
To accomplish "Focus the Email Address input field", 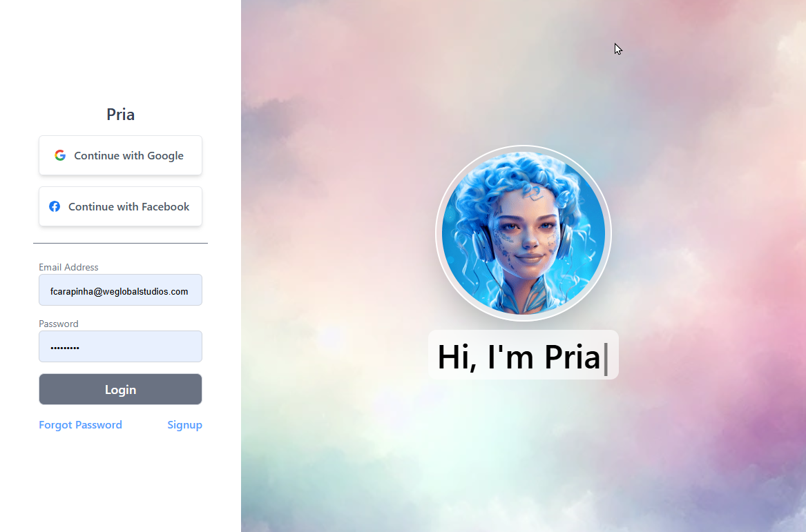I will coord(120,290).
